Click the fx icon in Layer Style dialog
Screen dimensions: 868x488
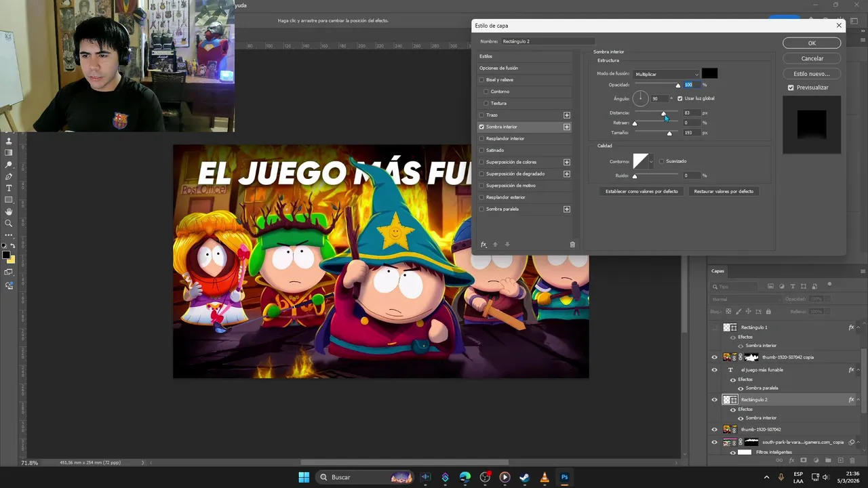click(484, 245)
